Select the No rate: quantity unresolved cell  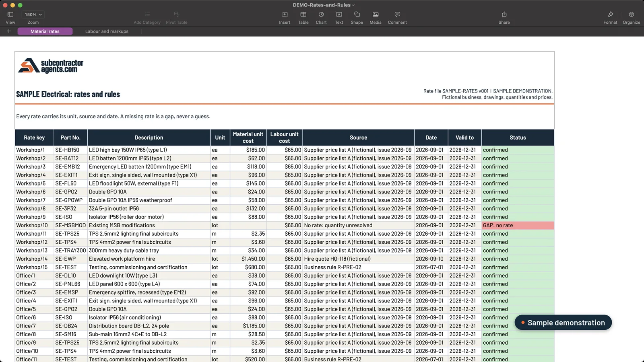tap(358, 225)
